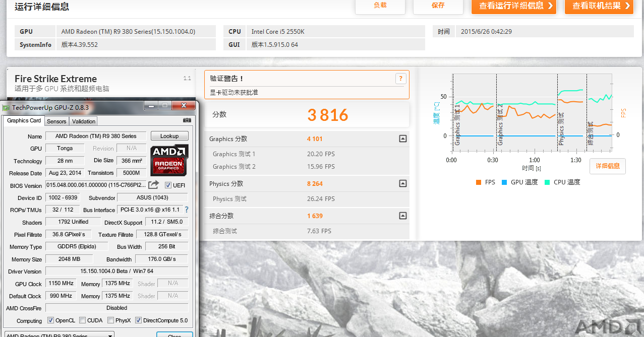The image size is (644, 337).
Task: Click the Subvendor value ASUS (1043)
Action: 153,197
